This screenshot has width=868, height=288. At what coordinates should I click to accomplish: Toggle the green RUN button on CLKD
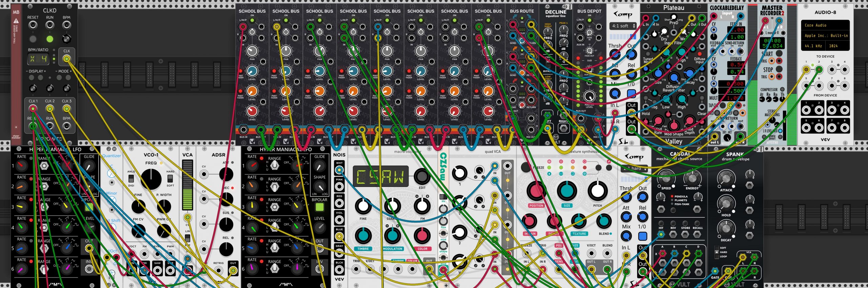(50, 39)
